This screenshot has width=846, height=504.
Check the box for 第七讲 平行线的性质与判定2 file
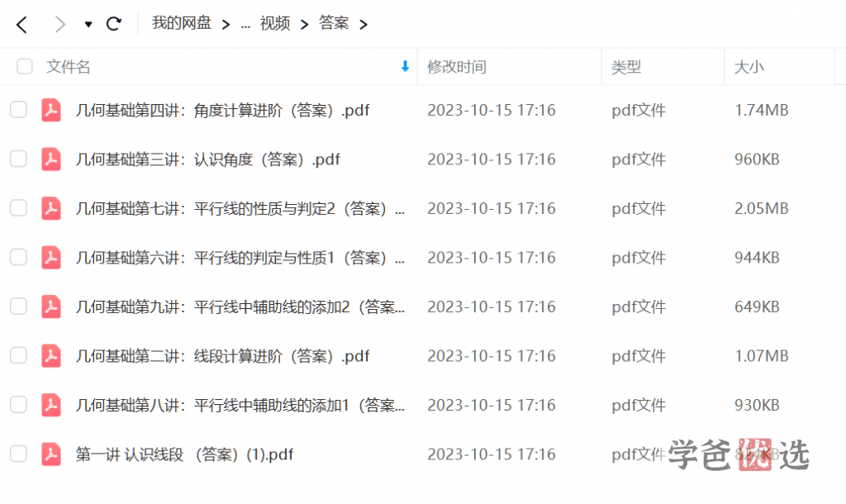18,207
